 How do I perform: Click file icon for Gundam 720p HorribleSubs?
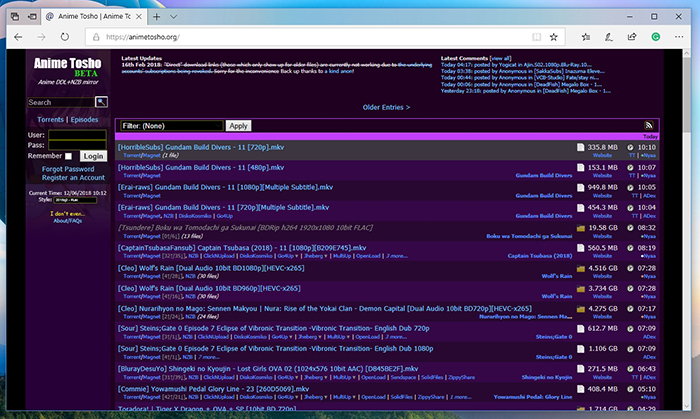pos(580,147)
